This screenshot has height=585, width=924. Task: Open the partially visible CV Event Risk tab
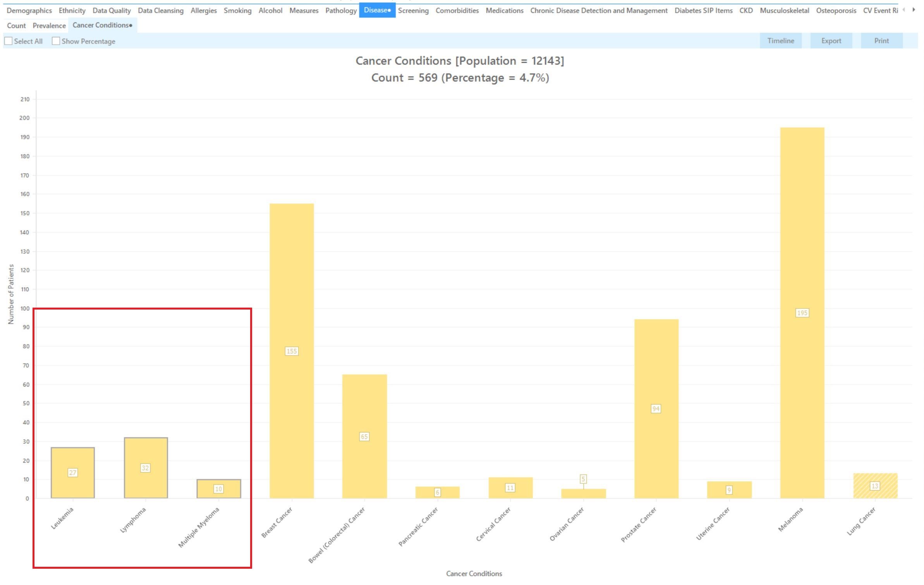click(880, 10)
